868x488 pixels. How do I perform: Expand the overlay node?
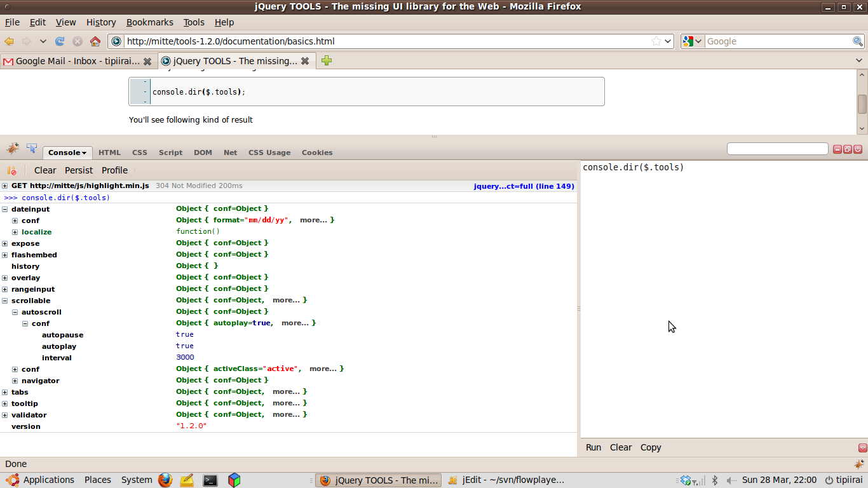point(5,278)
